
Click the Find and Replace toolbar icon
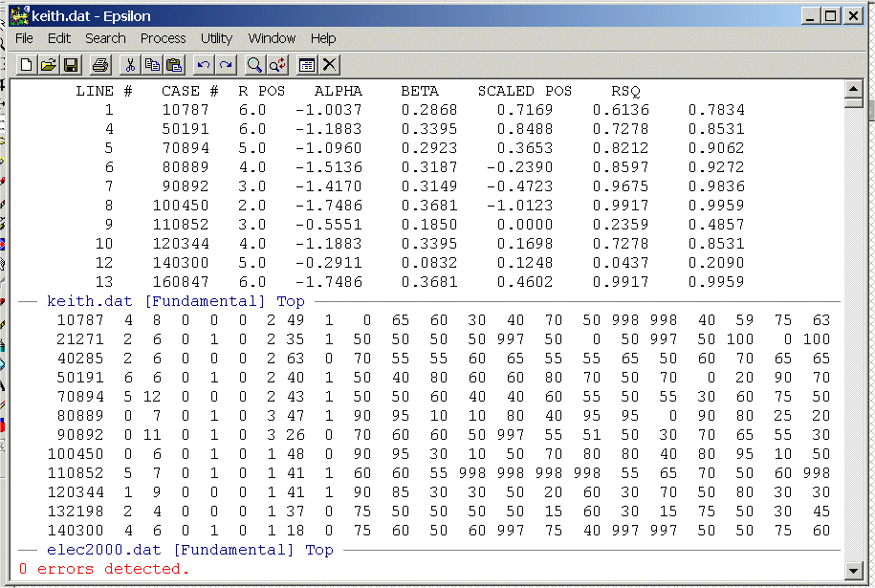276,65
